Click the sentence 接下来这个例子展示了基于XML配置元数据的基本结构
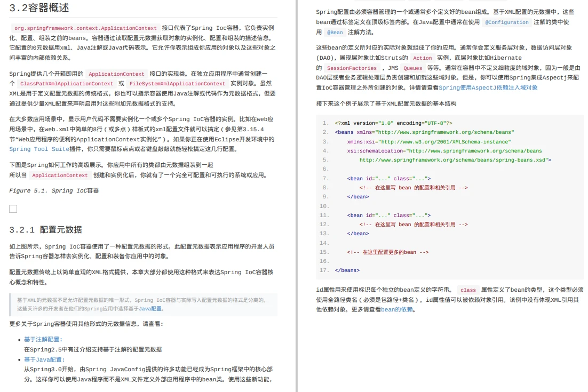This screenshot has width=588, height=392. [x=386, y=104]
